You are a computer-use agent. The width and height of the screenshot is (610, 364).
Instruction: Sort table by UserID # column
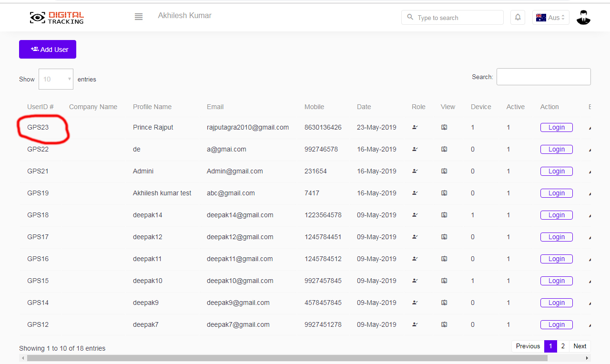pos(40,107)
